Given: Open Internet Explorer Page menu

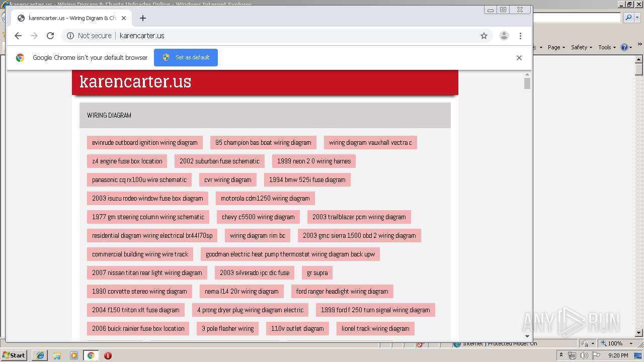Looking at the screenshot, I should click(x=556, y=47).
